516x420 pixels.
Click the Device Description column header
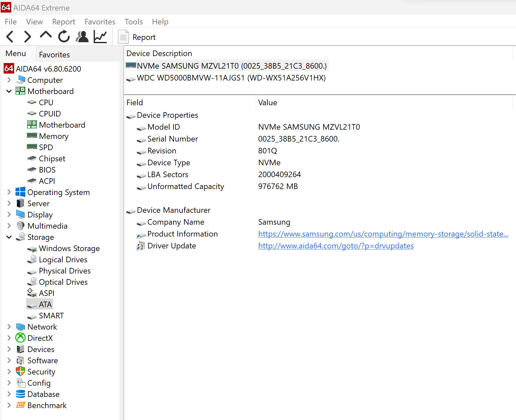coord(318,53)
